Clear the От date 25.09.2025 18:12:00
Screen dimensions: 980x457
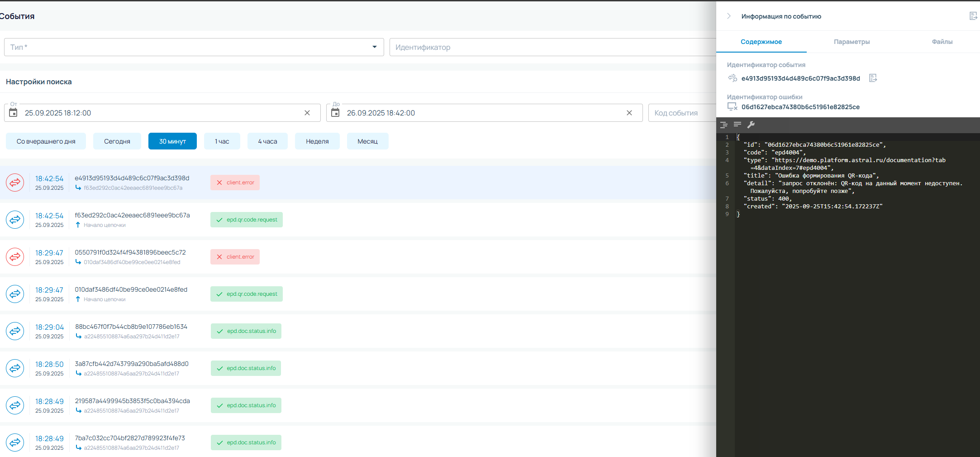[307, 113]
